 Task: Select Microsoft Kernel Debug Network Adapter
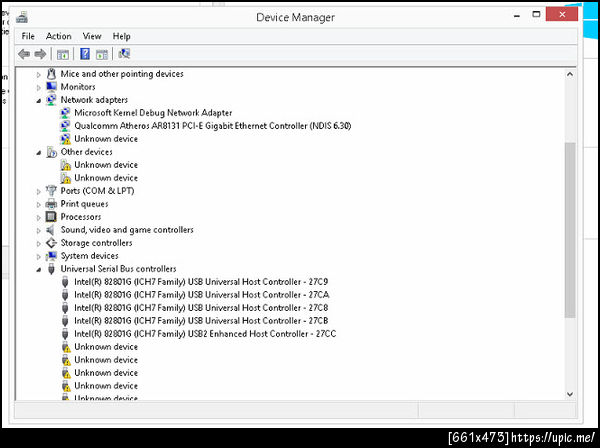click(153, 113)
